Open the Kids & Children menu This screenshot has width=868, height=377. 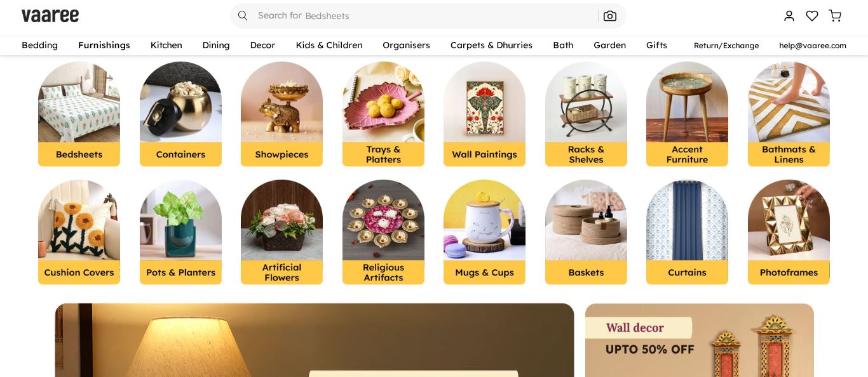click(x=329, y=45)
